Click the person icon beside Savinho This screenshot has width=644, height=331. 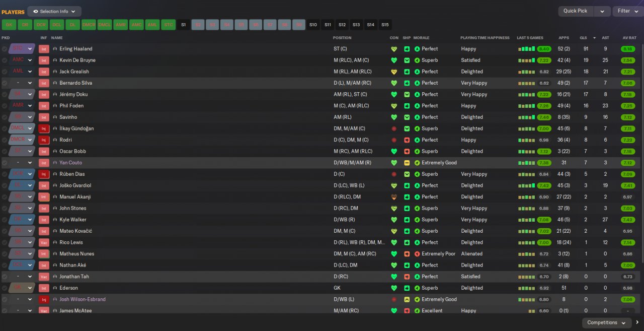(55, 117)
